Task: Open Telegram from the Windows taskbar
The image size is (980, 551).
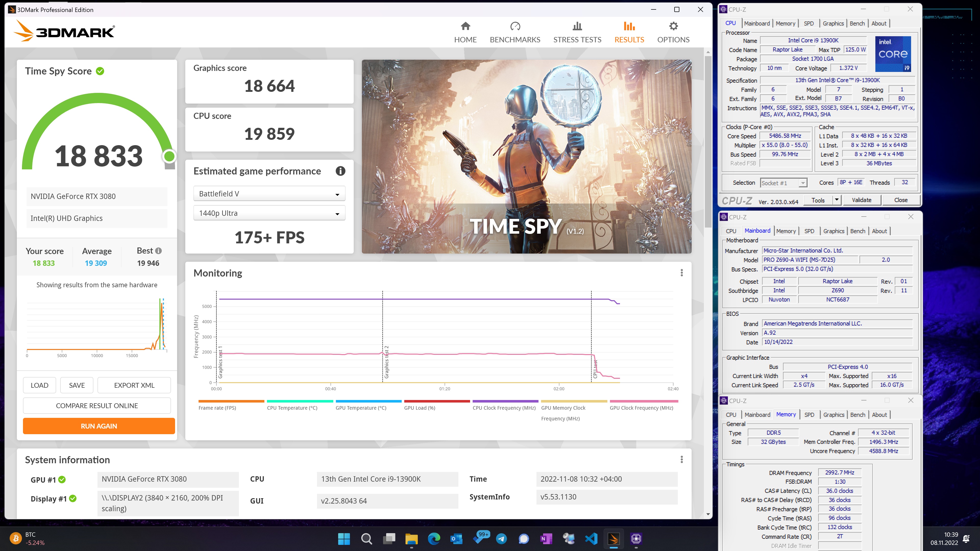Action: [501, 539]
